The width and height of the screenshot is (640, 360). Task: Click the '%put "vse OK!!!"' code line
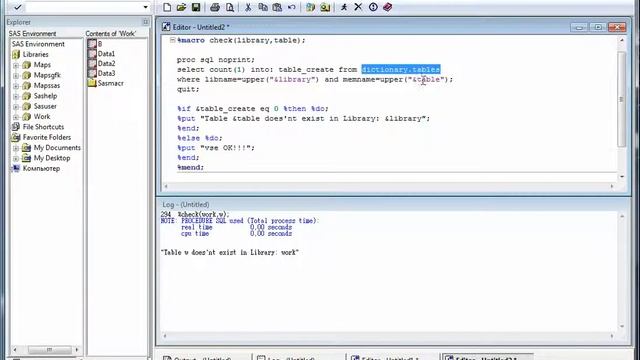pos(216,148)
